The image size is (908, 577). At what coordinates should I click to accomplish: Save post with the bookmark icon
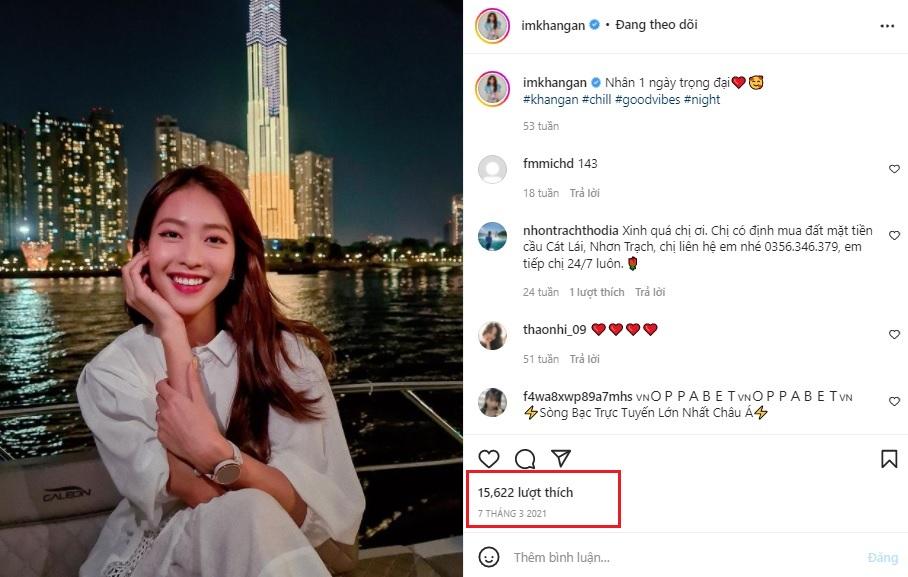click(889, 459)
